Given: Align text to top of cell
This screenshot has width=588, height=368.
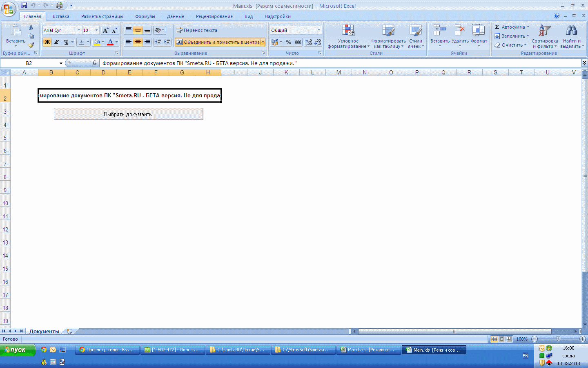Looking at the screenshot, I should (129, 30).
